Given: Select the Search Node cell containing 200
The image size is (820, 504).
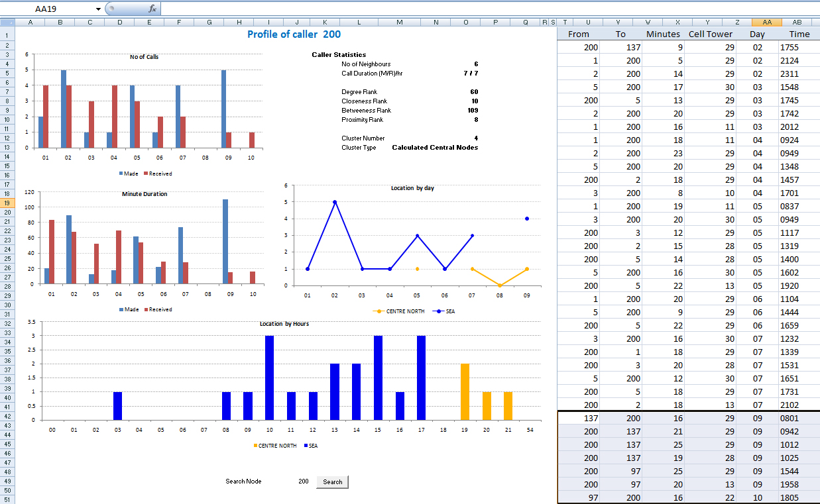Looking at the screenshot, I should [x=304, y=481].
